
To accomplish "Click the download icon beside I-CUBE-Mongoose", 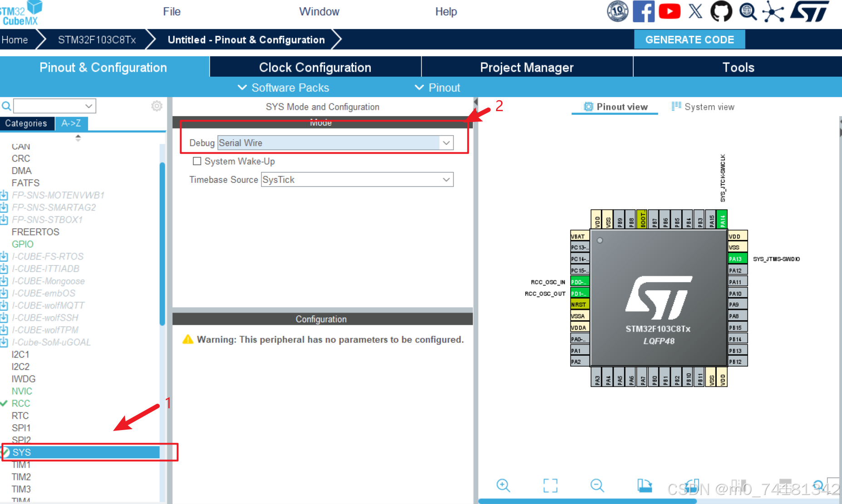I will tap(4, 281).
